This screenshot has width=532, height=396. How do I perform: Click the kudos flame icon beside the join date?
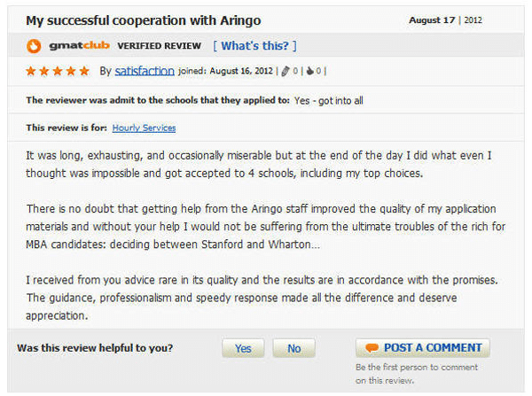309,71
